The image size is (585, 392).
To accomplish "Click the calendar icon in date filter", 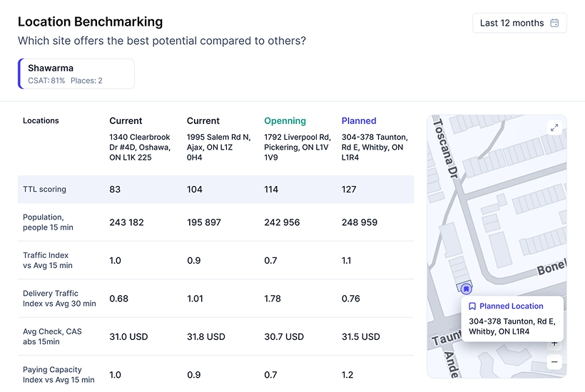I will (555, 23).
